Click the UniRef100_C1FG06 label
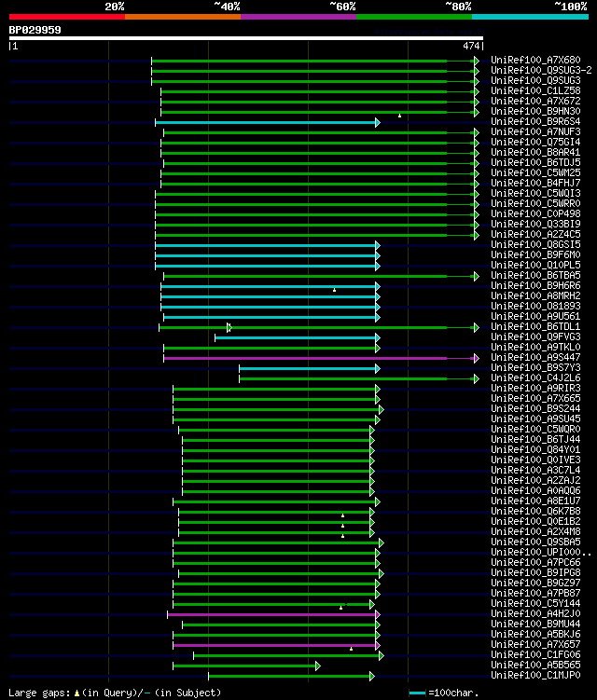 535,655
